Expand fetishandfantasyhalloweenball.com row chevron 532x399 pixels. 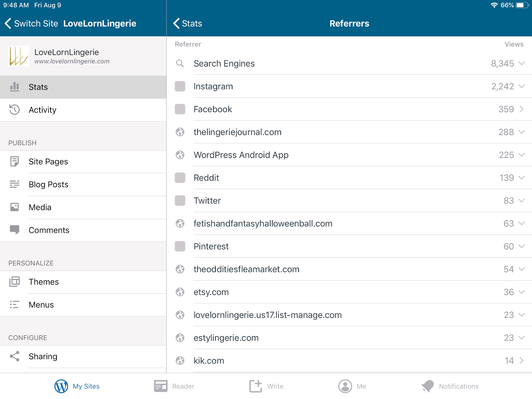(x=521, y=223)
